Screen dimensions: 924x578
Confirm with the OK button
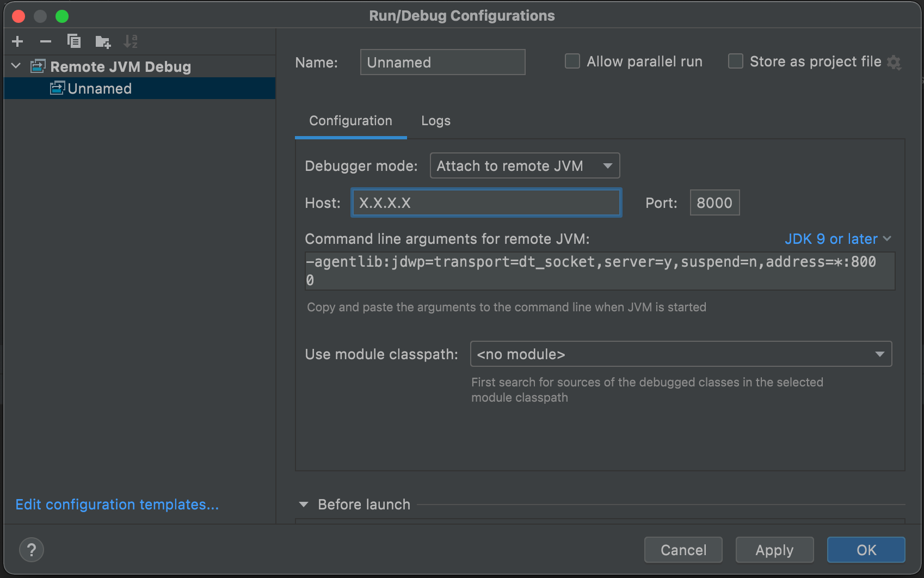(x=866, y=550)
